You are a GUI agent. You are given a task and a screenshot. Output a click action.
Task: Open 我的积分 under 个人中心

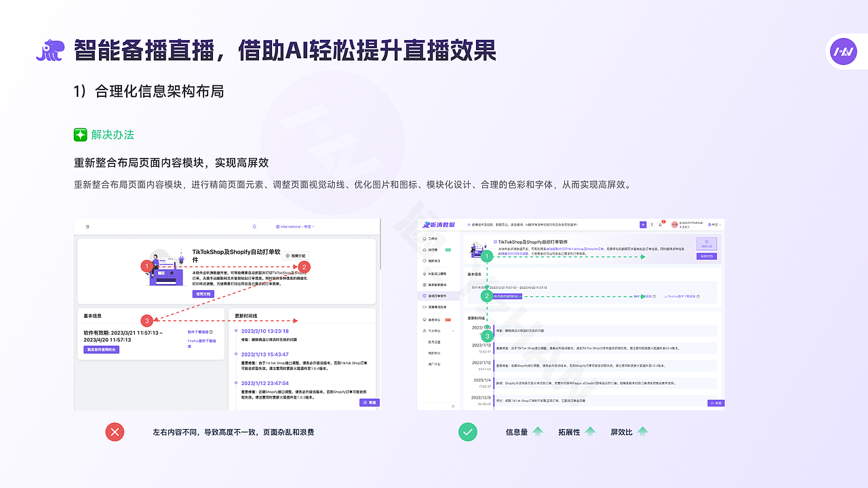[434, 353]
